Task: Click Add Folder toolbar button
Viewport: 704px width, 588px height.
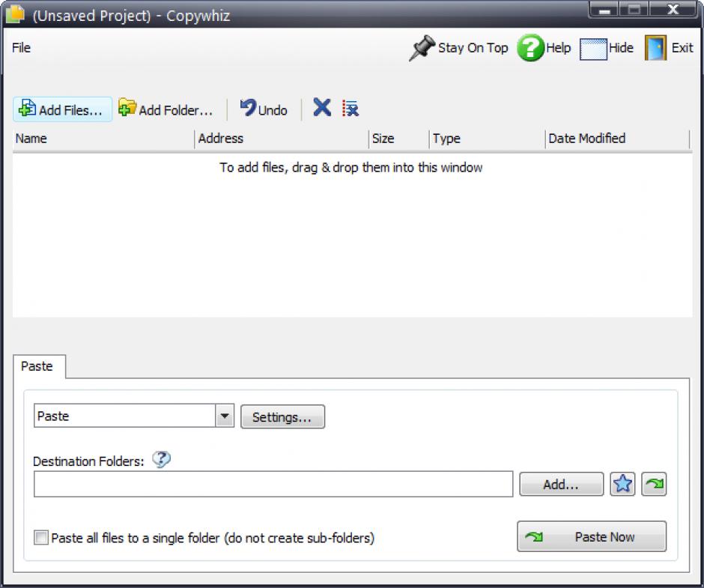Action: (x=166, y=109)
